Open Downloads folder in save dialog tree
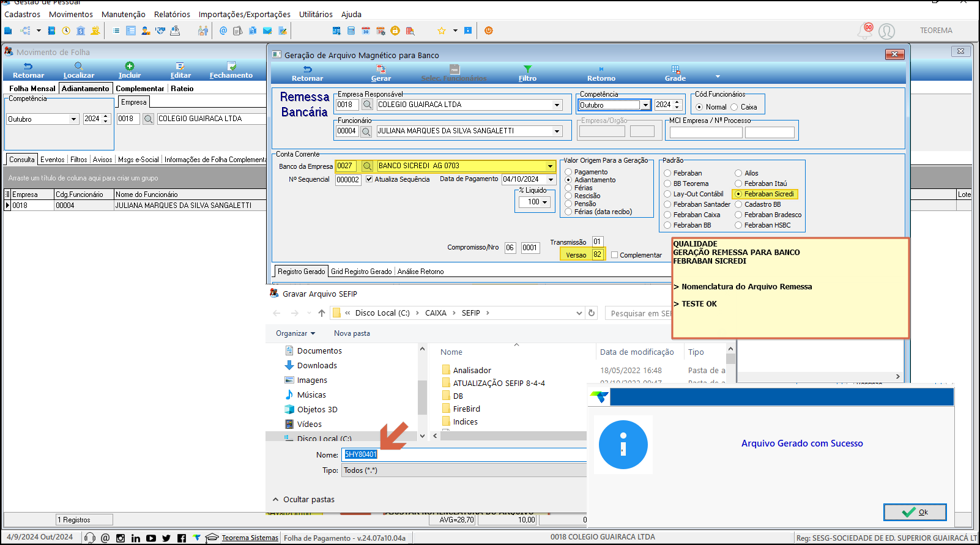980x545 pixels. (317, 366)
